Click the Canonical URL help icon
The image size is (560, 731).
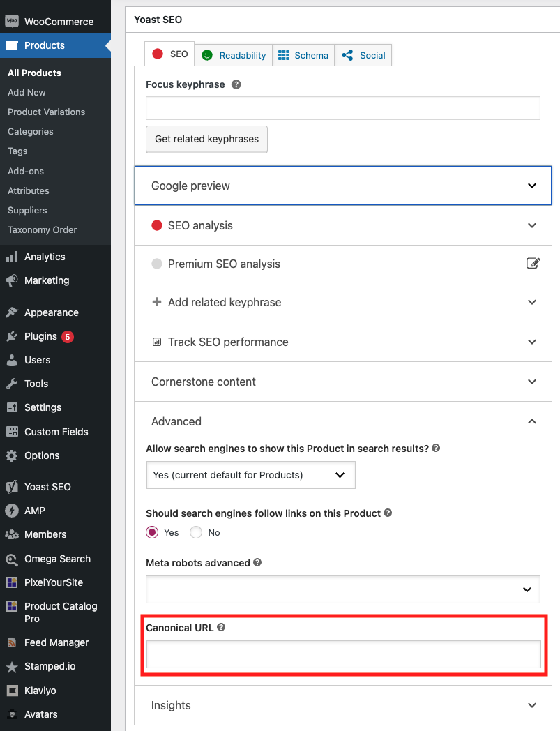click(221, 627)
